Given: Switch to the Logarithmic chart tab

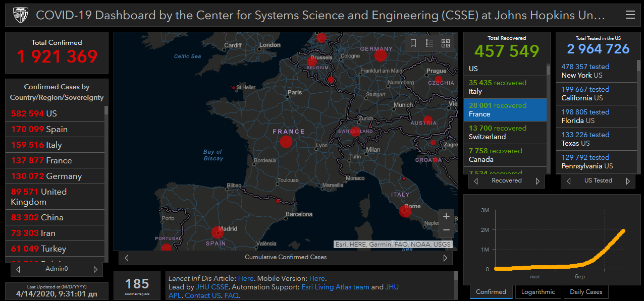Looking at the screenshot, I should tap(538, 292).
